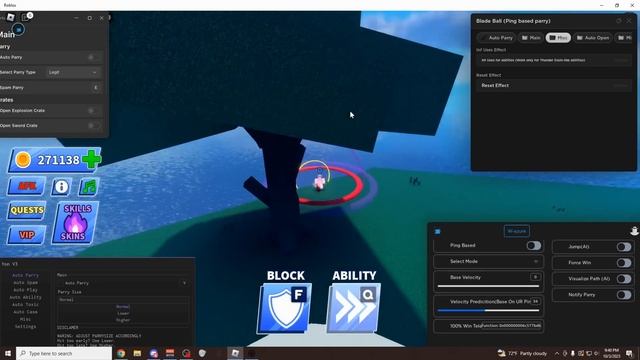The height and width of the screenshot is (360, 640).
Task: Open the notification center icon
Action: click(x=629, y=353)
